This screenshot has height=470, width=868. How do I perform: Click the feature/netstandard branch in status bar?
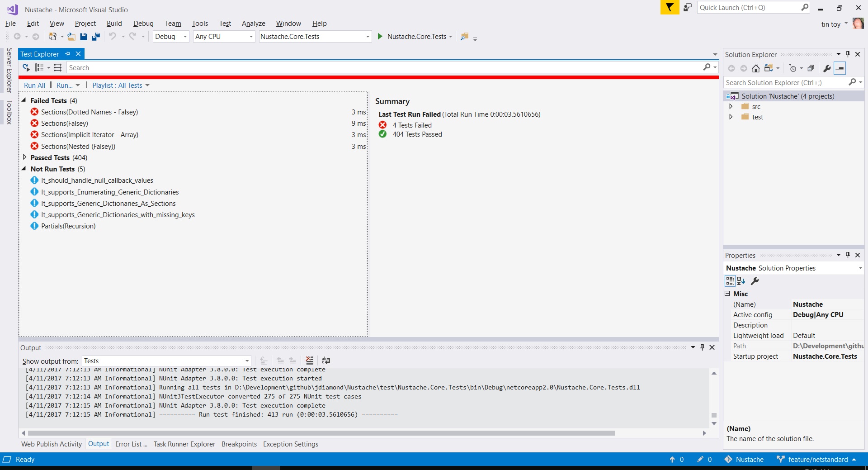[816, 460]
